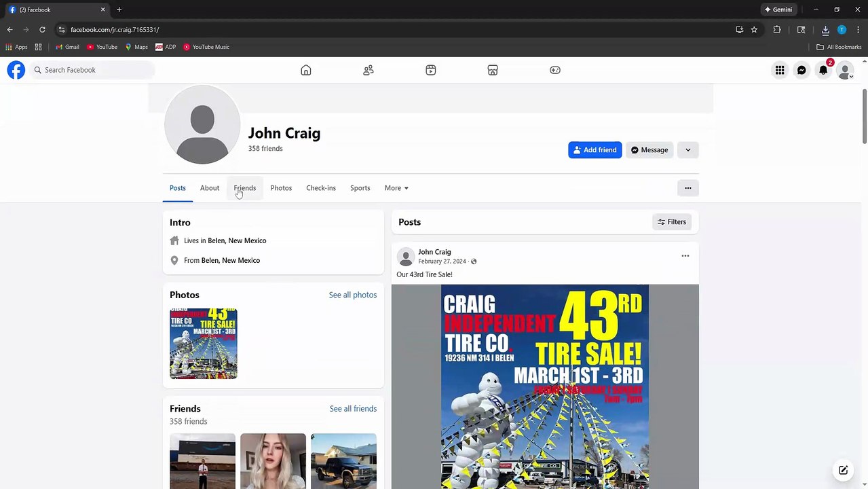Image resolution: width=868 pixels, height=489 pixels.
Task: Click Belen, New Mexico in Lives in
Action: 237,240
